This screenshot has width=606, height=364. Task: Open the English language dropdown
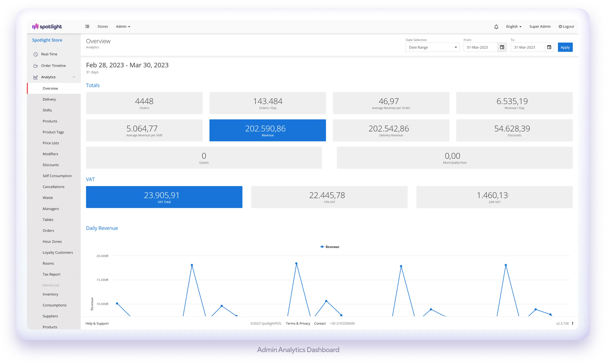[x=514, y=27]
